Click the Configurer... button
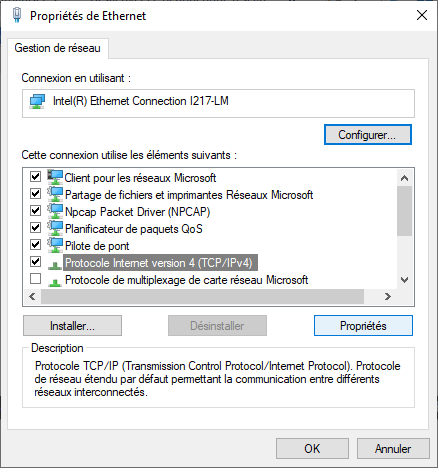 (368, 135)
